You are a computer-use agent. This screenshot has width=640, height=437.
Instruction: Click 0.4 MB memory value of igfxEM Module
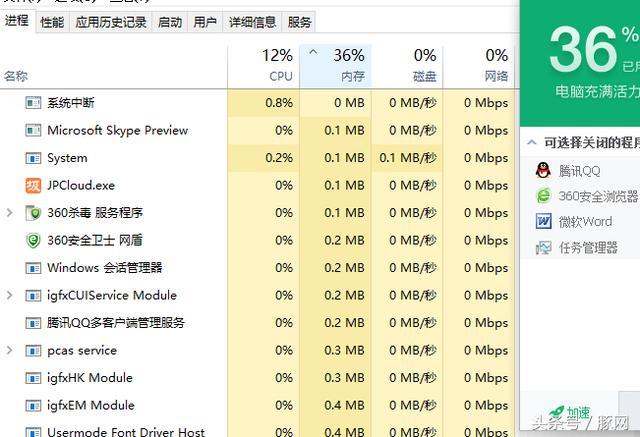344,406
